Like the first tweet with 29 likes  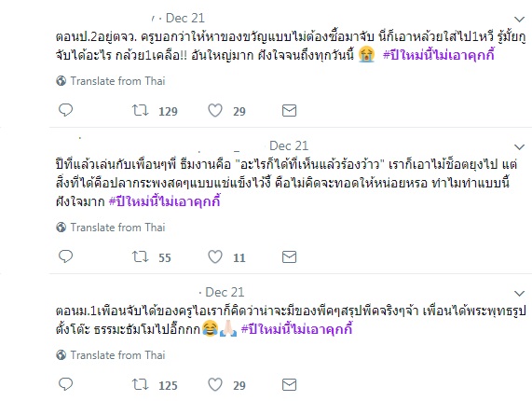(215, 110)
